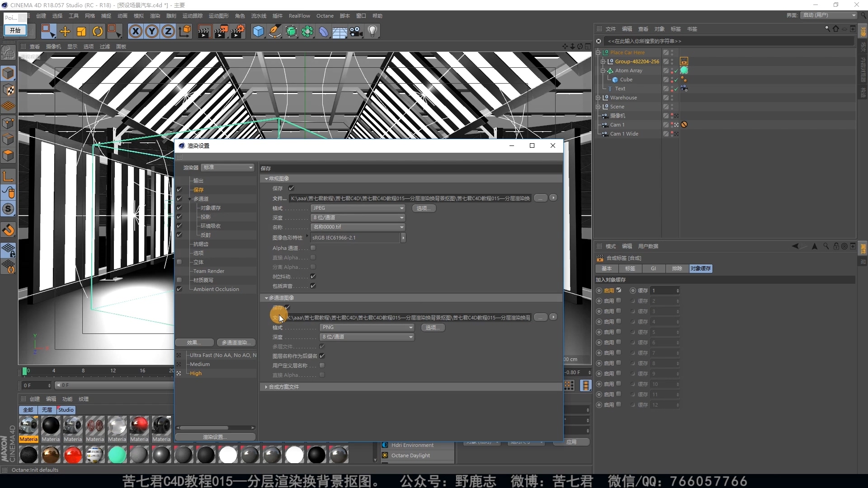Add a Light object

pyautogui.click(x=373, y=31)
